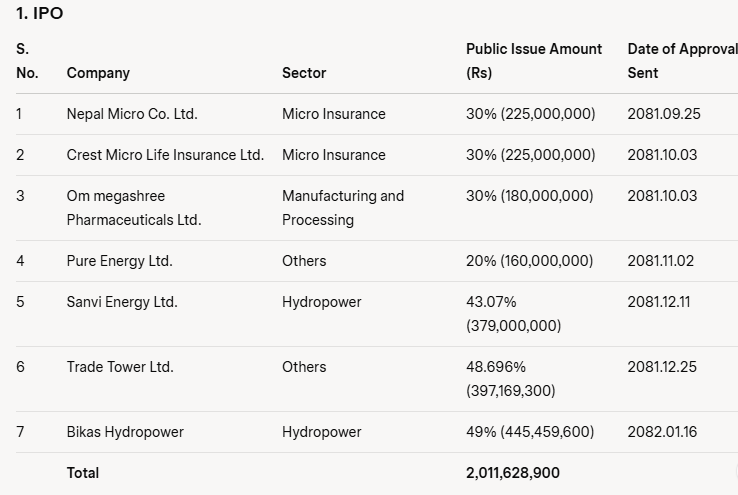Click the 48.696% (397,169,300) amount cell

(511, 379)
